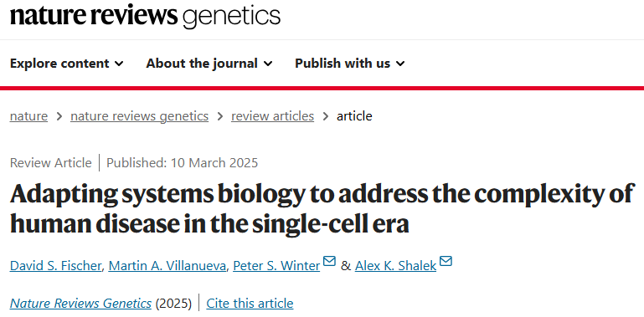Open author Alex K. Shalek
This screenshot has height=317, width=644.
395,266
